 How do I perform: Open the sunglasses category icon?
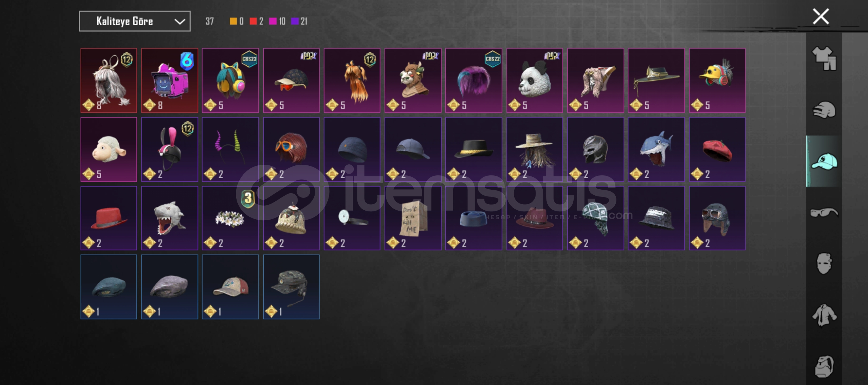tap(824, 212)
